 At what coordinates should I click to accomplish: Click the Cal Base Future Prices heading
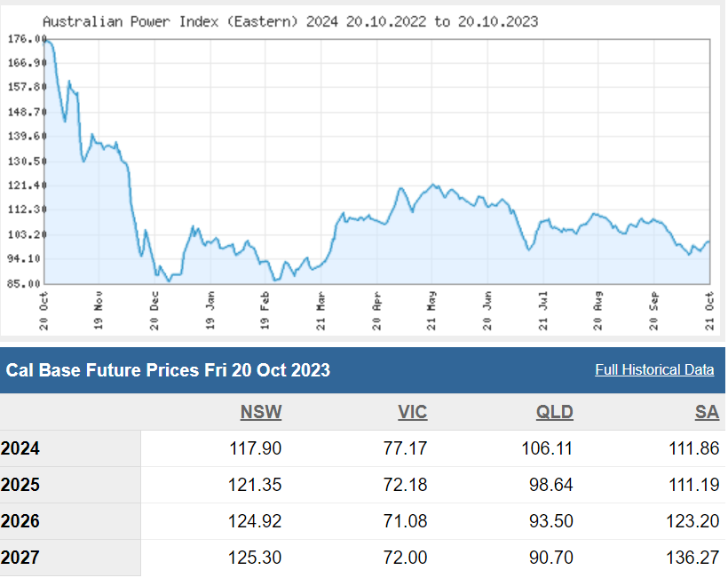click(168, 370)
